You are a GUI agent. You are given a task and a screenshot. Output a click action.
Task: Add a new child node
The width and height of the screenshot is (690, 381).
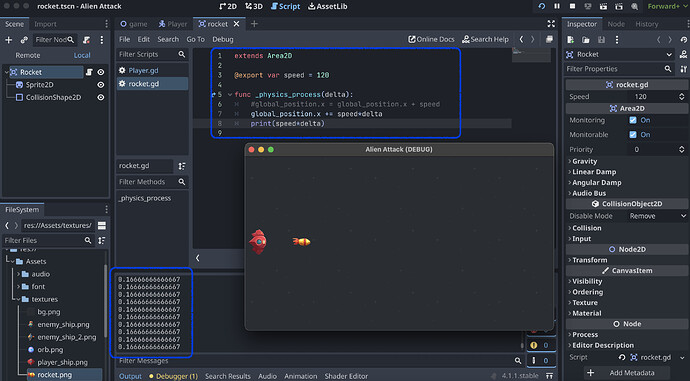(8, 40)
